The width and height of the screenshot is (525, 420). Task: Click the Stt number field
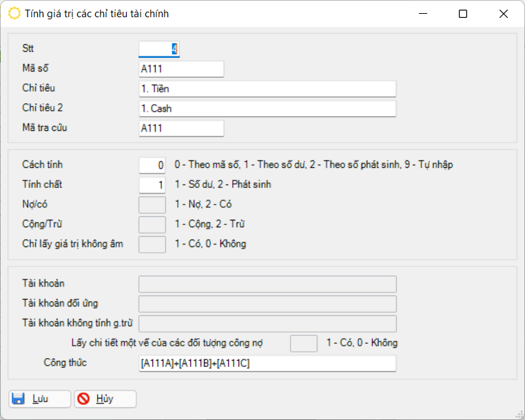159,49
